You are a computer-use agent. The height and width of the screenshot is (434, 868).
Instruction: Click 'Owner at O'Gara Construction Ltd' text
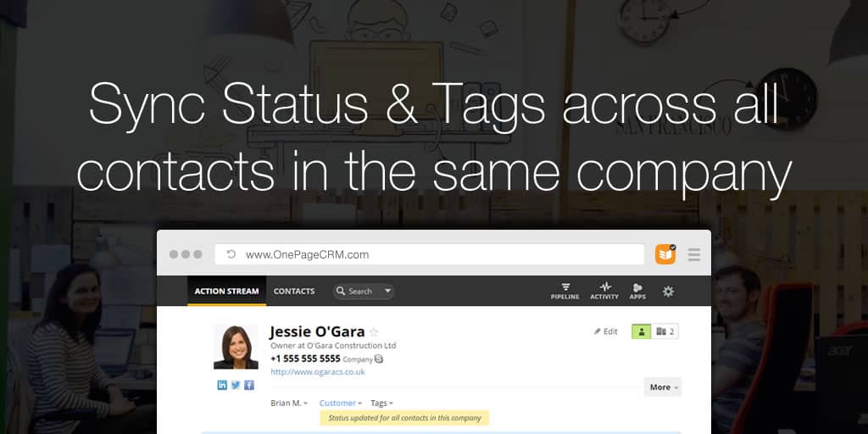(333, 346)
